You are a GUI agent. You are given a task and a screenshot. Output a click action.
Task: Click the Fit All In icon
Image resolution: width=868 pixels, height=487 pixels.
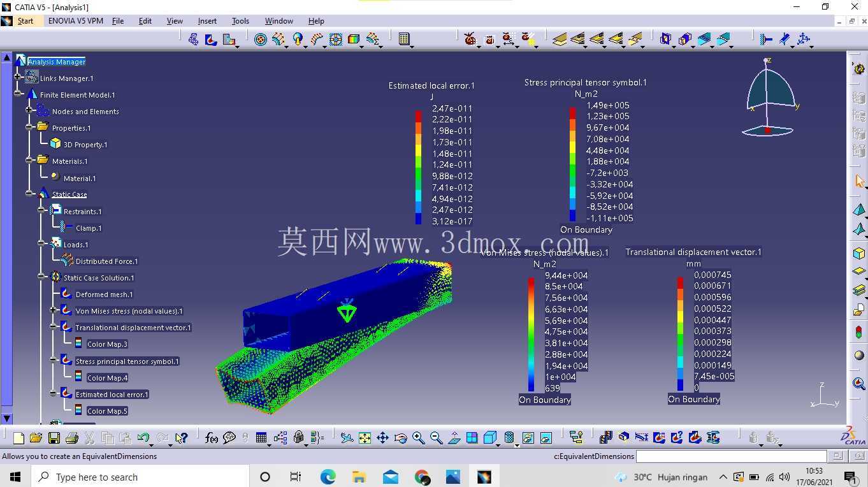[x=365, y=438]
